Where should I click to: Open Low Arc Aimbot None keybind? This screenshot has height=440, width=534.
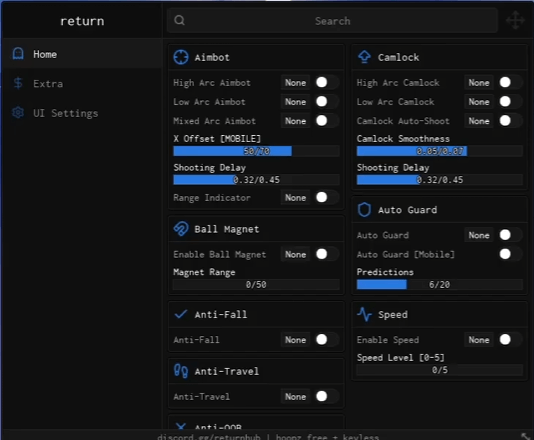click(295, 102)
